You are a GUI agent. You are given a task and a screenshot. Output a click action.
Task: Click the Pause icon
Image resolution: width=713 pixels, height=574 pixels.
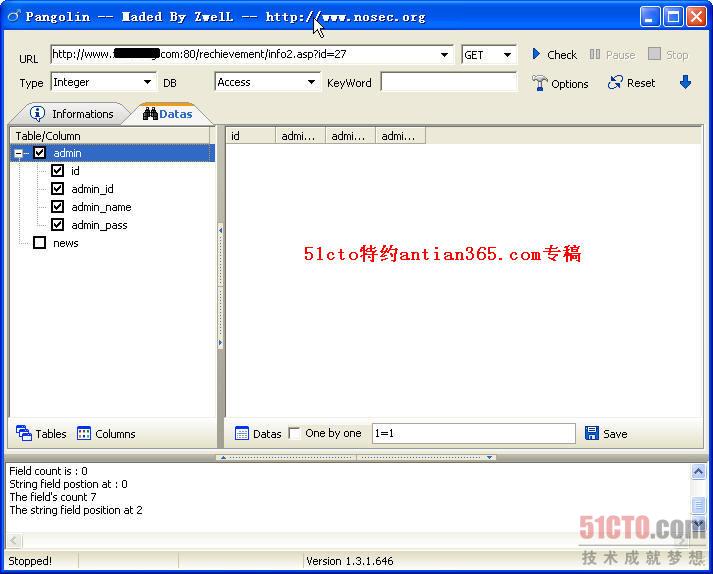595,54
